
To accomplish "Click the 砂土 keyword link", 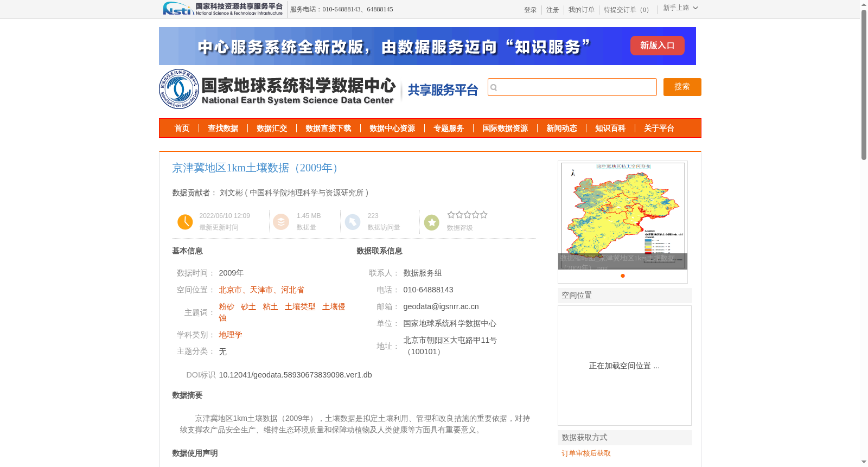I will pyautogui.click(x=248, y=306).
